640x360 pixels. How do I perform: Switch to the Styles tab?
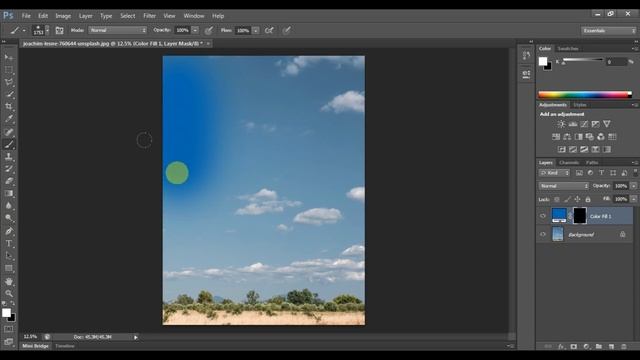580,105
